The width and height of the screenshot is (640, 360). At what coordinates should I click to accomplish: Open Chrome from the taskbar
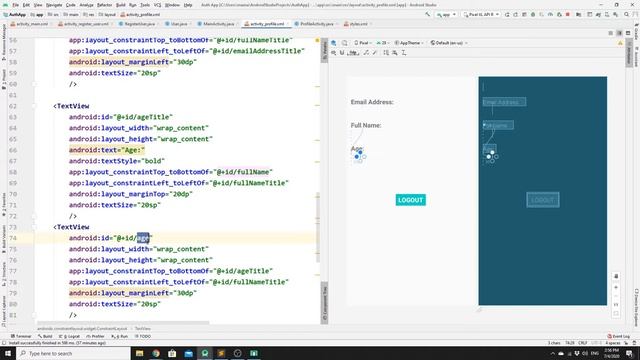pos(156,353)
